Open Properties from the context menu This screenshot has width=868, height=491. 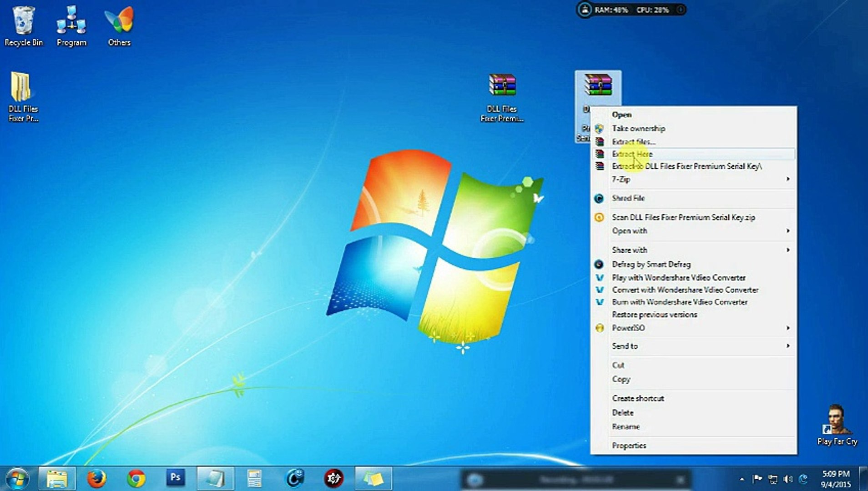click(x=694, y=446)
